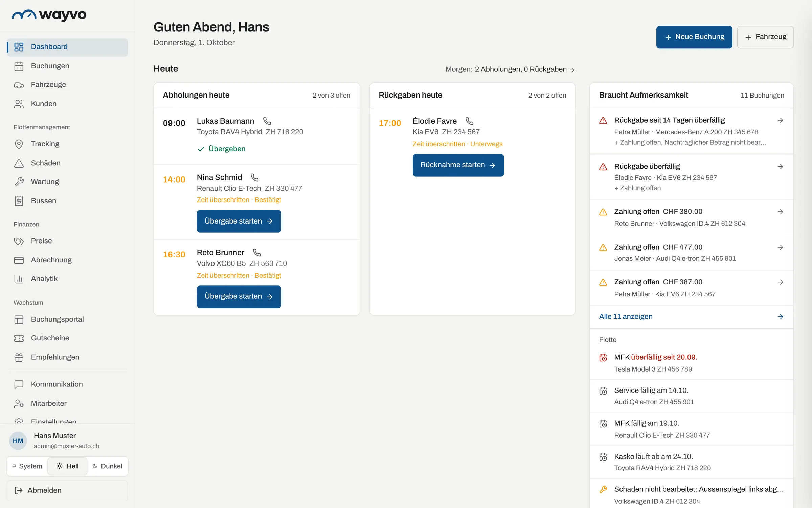Image resolution: width=812 pixels, height=508 pixels.
Task: Click the Abrechnung card icon
Action: tap(19, 260)
